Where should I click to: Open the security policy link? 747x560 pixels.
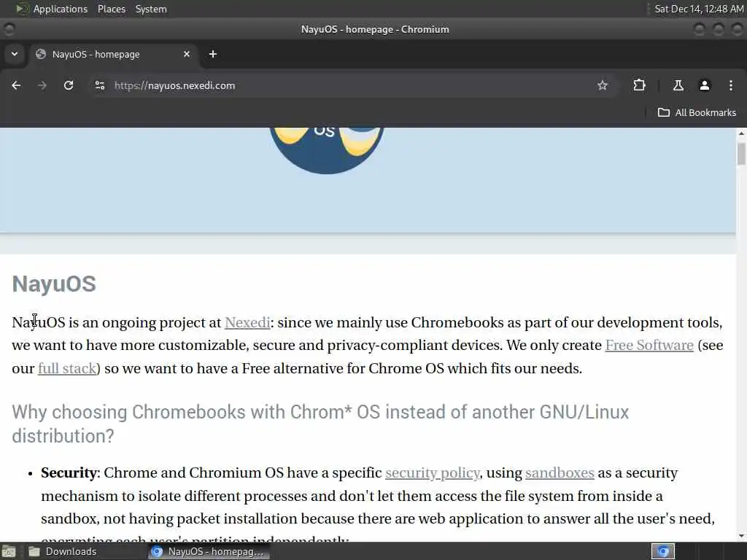pyautogui.click(x=432, y=472)
